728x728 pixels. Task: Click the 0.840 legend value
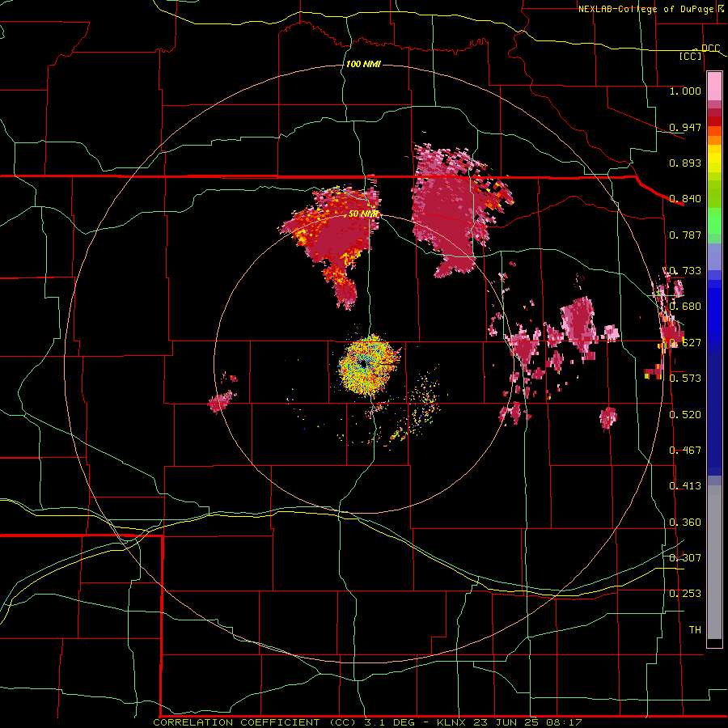click(x=685, y=199)
